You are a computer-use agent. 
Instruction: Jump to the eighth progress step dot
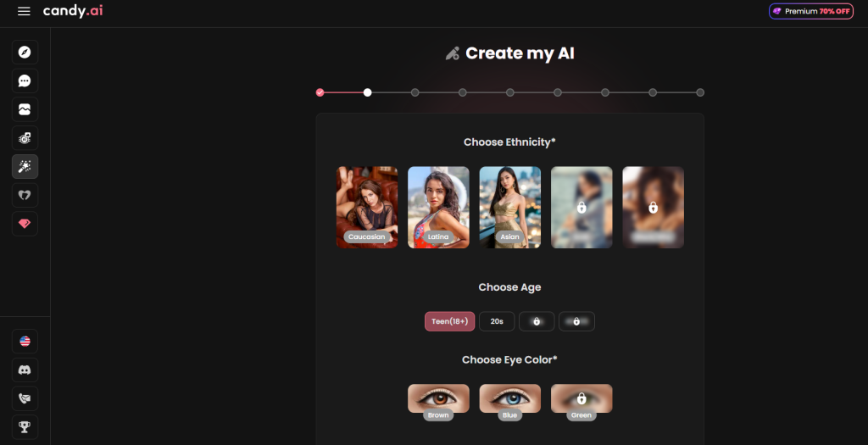(x=653, y=92)
